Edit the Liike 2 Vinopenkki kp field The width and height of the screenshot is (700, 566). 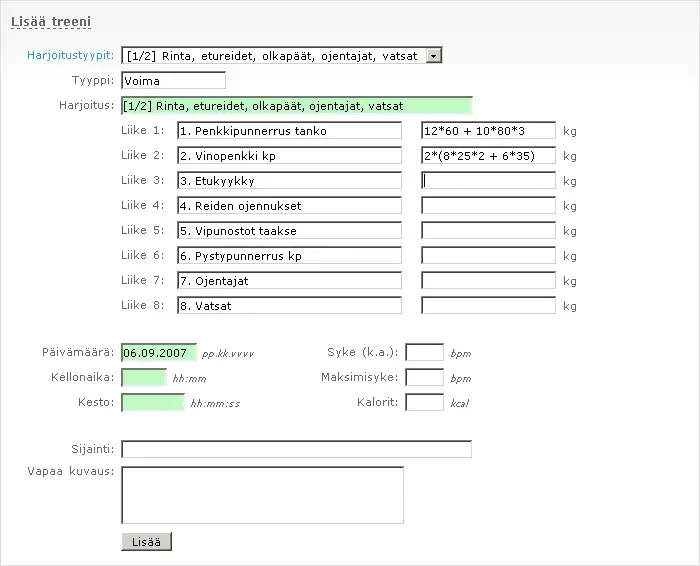(289, 156)
